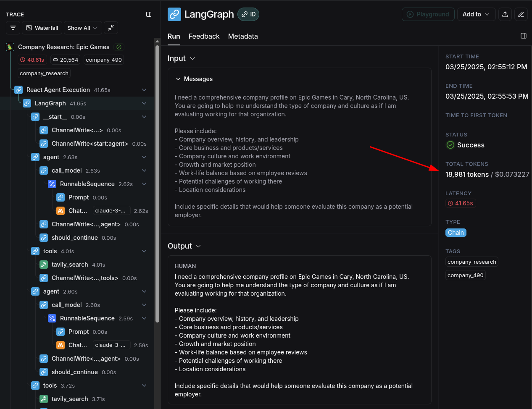The width and height of the screenshot is (532, 409).
Task: Click the company_research tag under the root run
Action: (44, 73)
